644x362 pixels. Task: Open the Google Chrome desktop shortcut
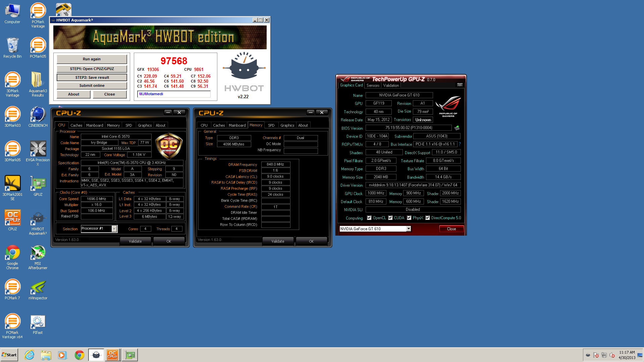(x=12, y=257)
